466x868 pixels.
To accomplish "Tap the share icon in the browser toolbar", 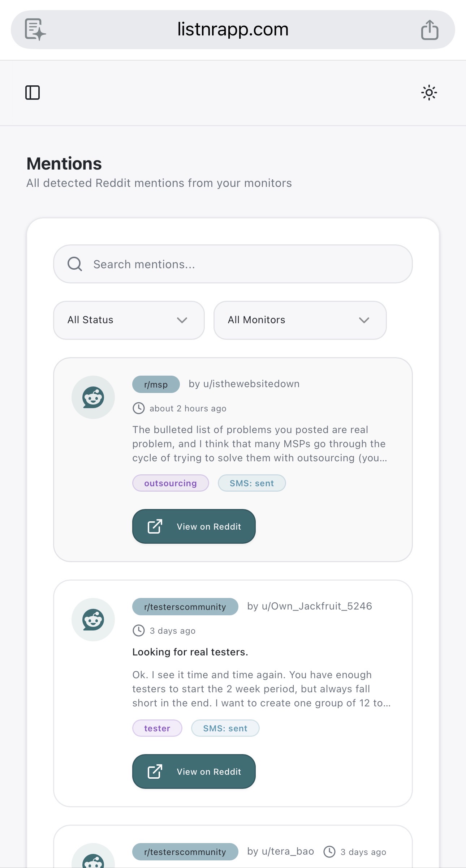I will click(x=430, y=29).
